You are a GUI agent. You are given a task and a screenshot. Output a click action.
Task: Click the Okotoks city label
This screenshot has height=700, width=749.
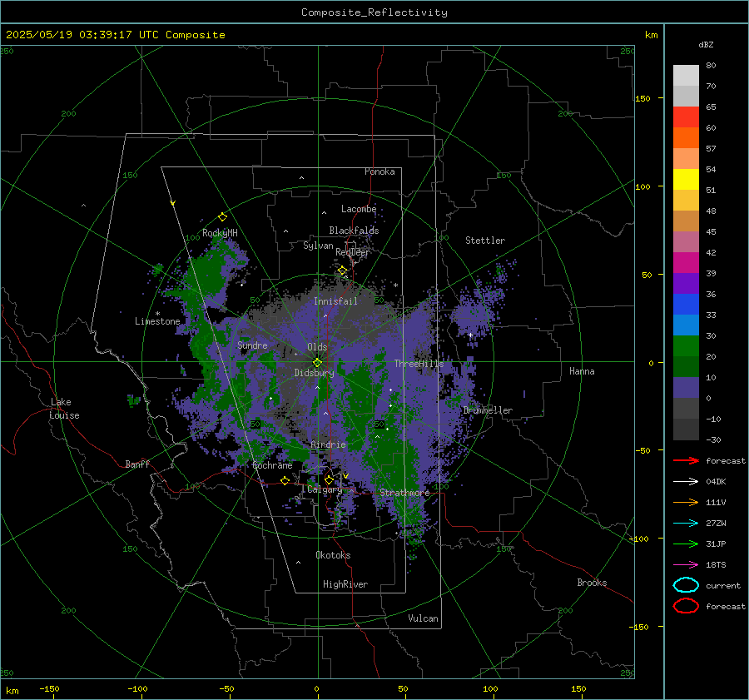333,555
